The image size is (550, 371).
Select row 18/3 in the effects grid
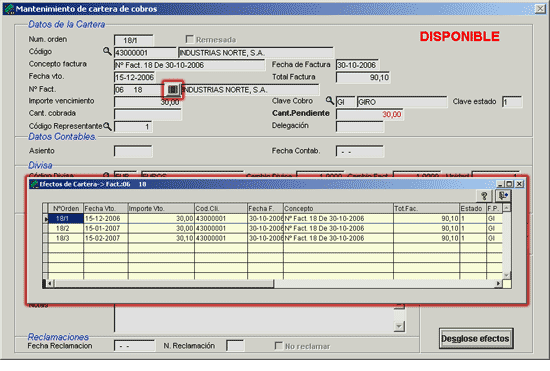[274, 238]
